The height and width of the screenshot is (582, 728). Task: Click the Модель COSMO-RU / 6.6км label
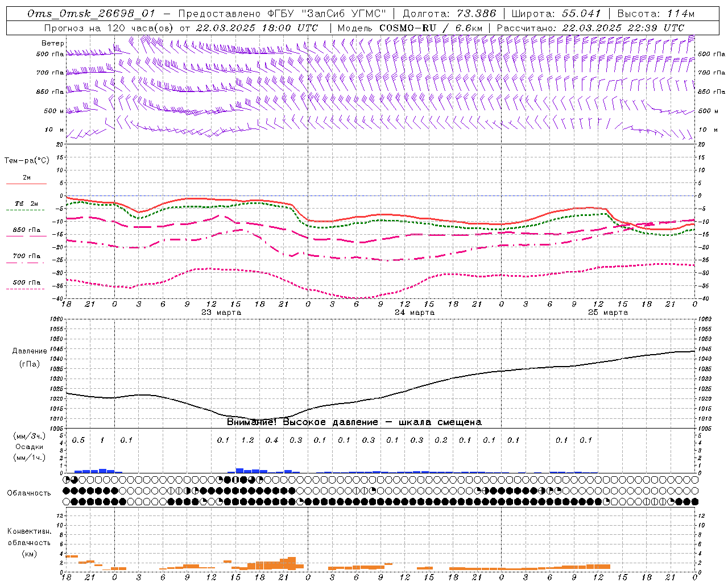(410, 28)
